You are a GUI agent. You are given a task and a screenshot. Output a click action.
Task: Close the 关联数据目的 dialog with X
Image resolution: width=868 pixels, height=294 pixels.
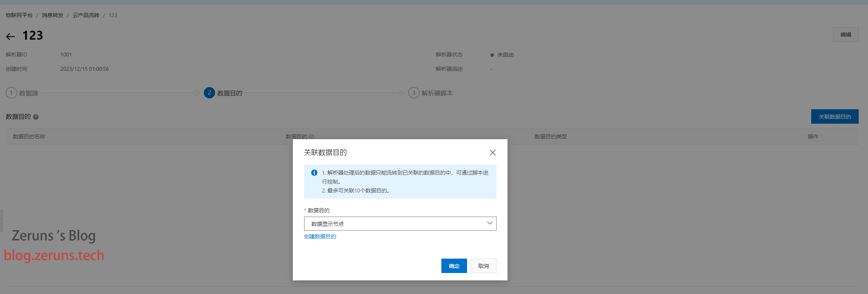[x=492, y=152]
